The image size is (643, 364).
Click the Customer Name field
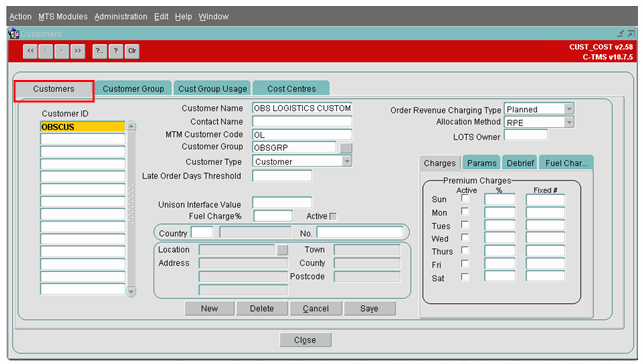pyautogui.click(x=302, y=108)
